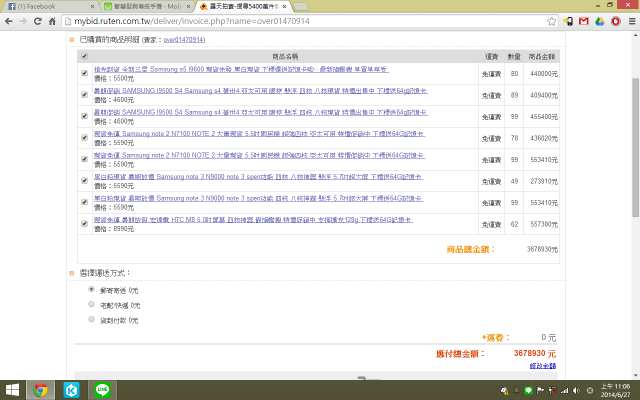This screenshot has height=400, width=640.
Task: Open the send-to-mobile extension icon
Action: tap(568, 21)
